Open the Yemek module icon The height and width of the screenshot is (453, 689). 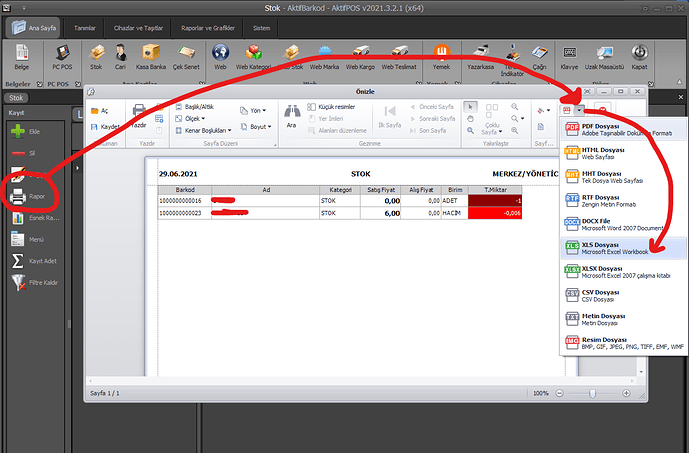tap(441, 57)
